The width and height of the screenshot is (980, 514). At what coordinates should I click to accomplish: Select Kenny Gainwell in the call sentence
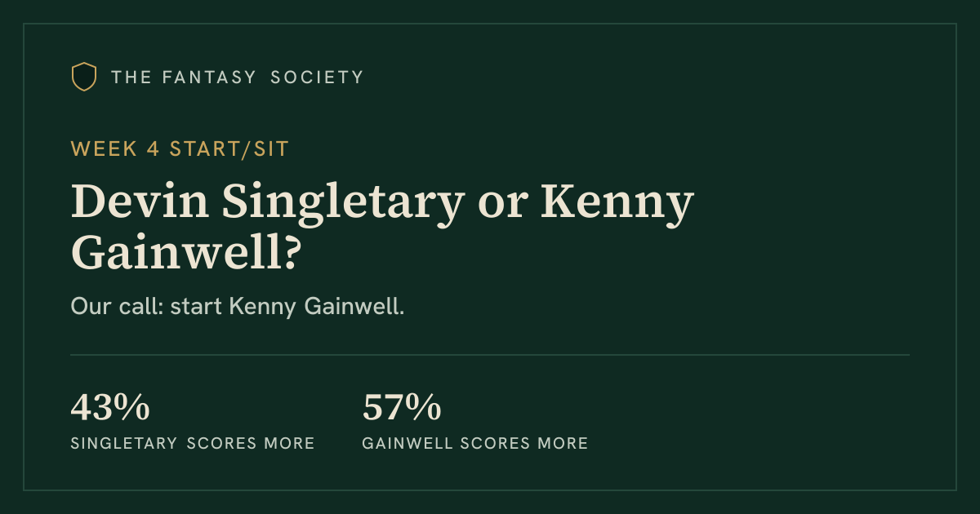click(x=314, y=308)
